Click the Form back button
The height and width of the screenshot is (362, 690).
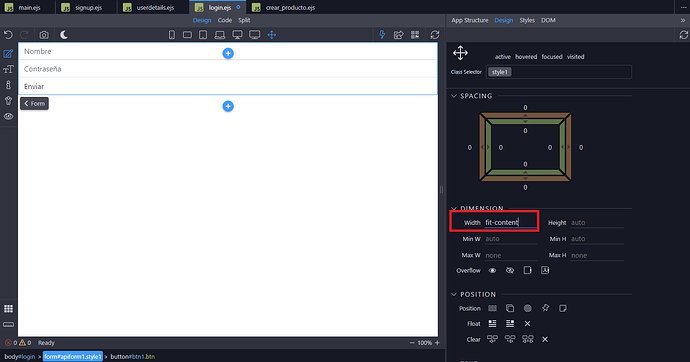[34, 104]
